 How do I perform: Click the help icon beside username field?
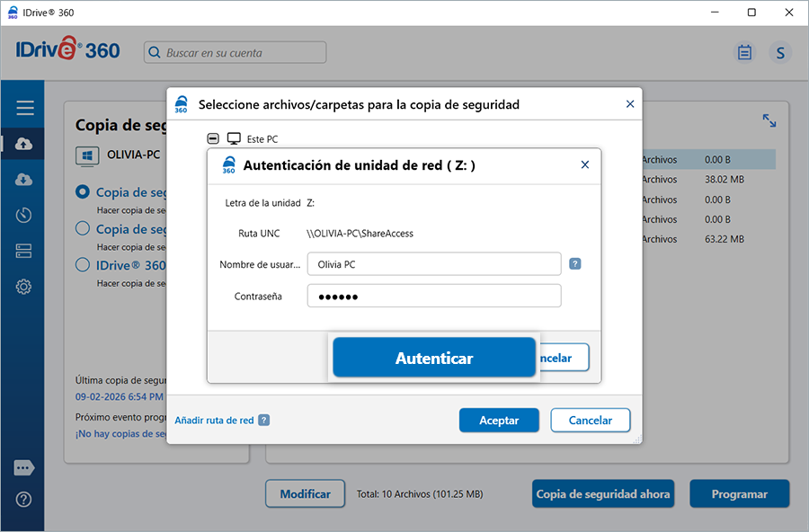click(x=574, y=263)
